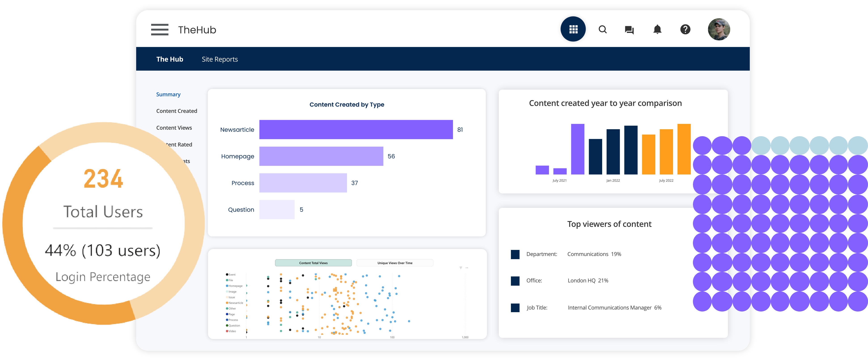This screenshot has height=361, width=868.
Task: Open the Summary sidebar link
Action: pyautogui.click(x=168, y=95)
